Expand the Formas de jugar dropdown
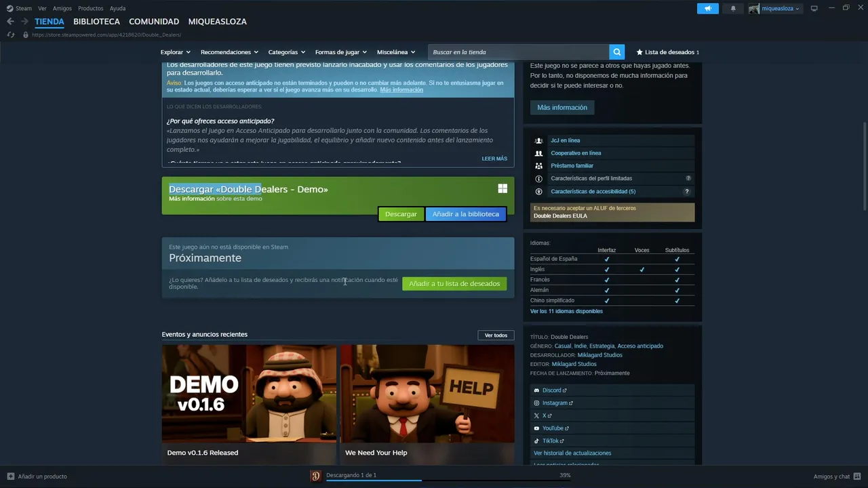The width and height of the screenshot is (868, 488). (340, 52)
